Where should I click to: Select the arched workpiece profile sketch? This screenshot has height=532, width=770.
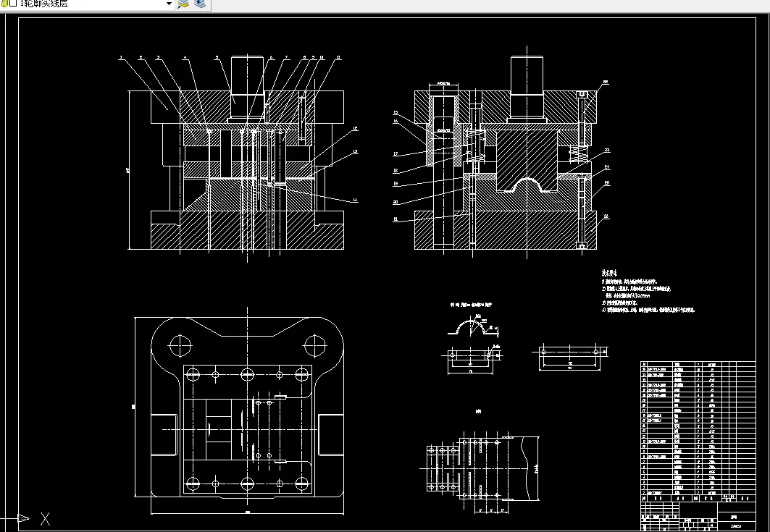click(474, 327)
